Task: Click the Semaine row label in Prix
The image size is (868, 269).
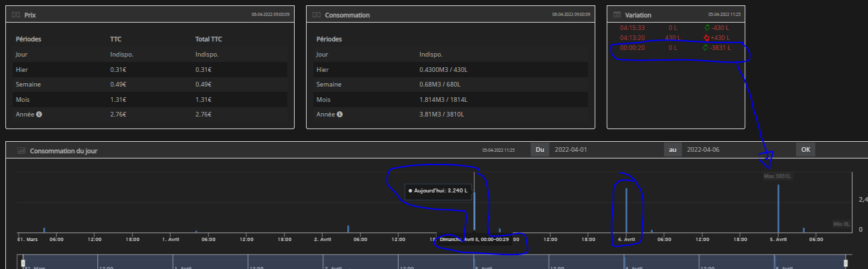Action: [x=27, y=85]
